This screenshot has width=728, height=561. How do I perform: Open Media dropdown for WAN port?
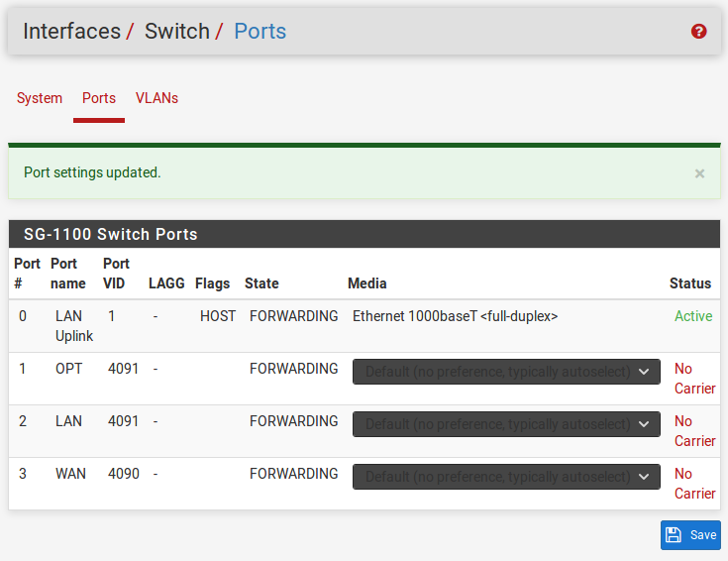(506, 477)
